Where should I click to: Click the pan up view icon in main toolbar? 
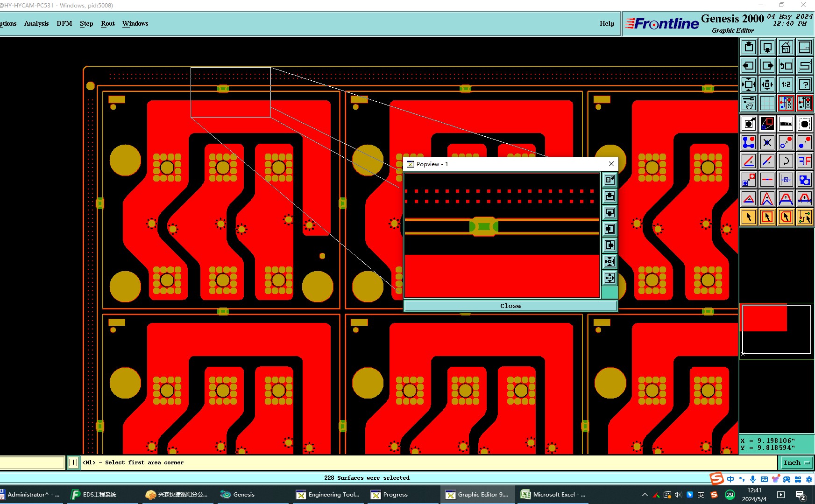[x=749, y=47]
